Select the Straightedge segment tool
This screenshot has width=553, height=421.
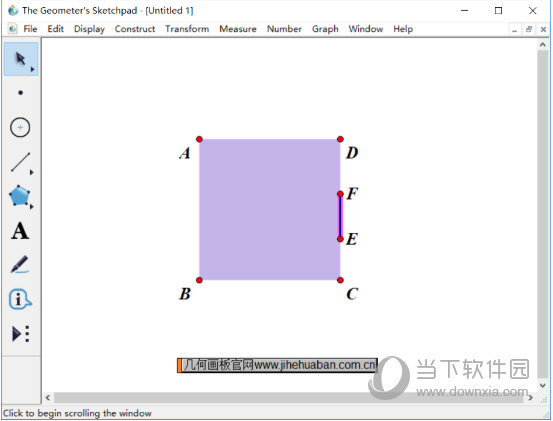pyautogui.click(x=20, y=162)
